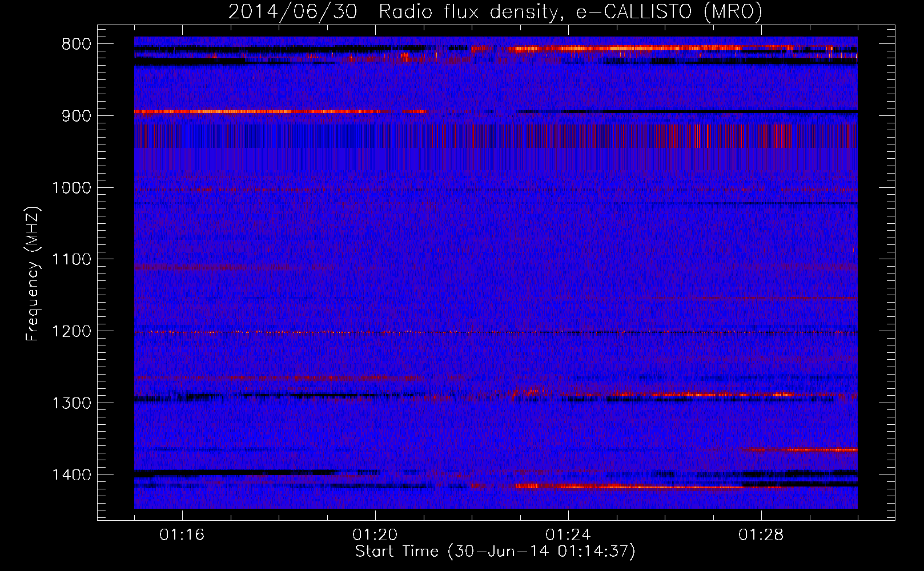Viewport: 924px width, 571px height.
Task: Click the 1300 frequency tick label
Action: (x=71, y=404)
